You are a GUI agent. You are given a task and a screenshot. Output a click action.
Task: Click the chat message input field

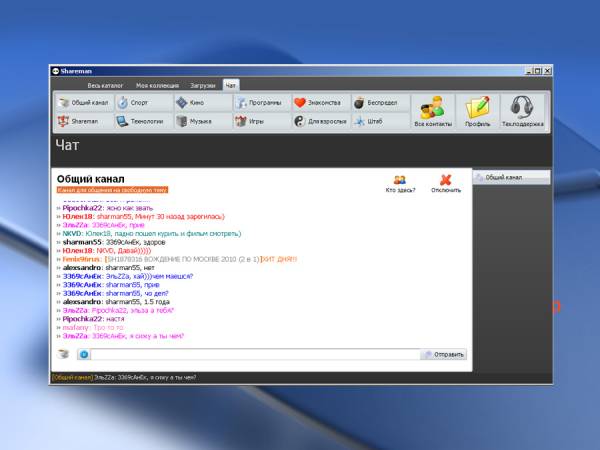pos(255,354)
